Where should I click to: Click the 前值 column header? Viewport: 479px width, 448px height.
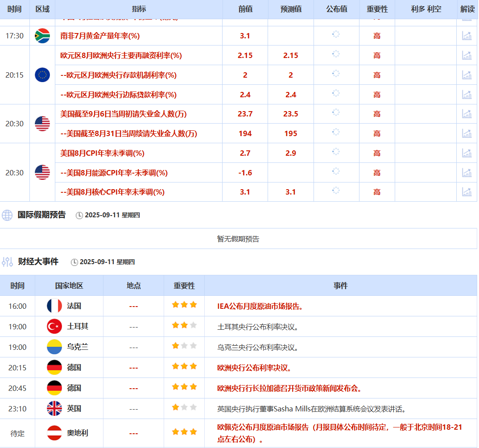245,9
